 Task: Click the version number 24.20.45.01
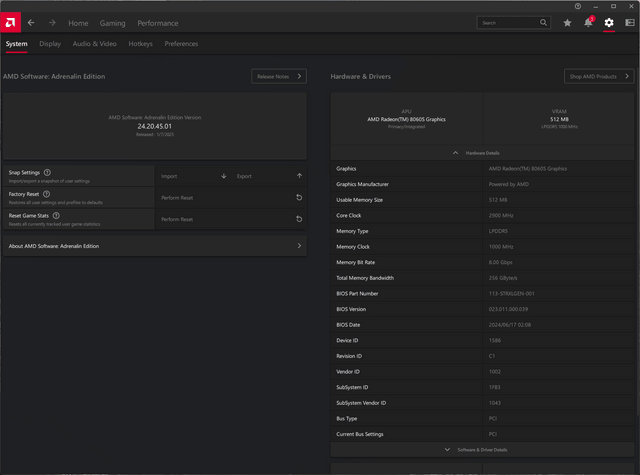click(x=155, y=127)
